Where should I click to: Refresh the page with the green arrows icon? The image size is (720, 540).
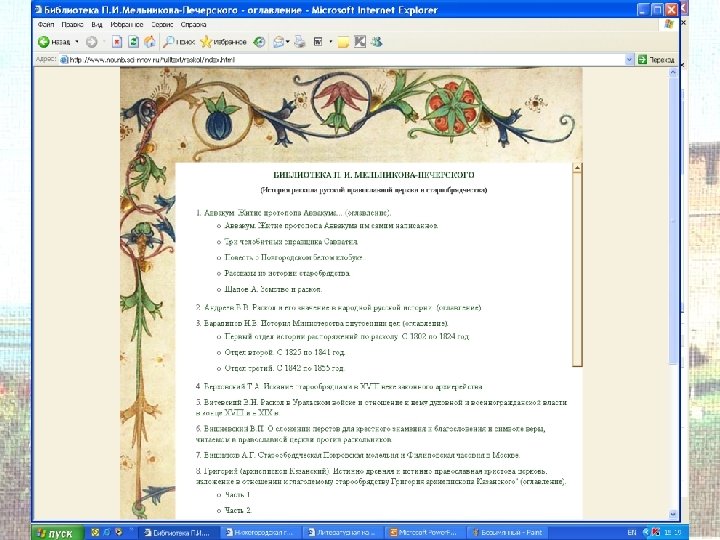tap(134, 42)
